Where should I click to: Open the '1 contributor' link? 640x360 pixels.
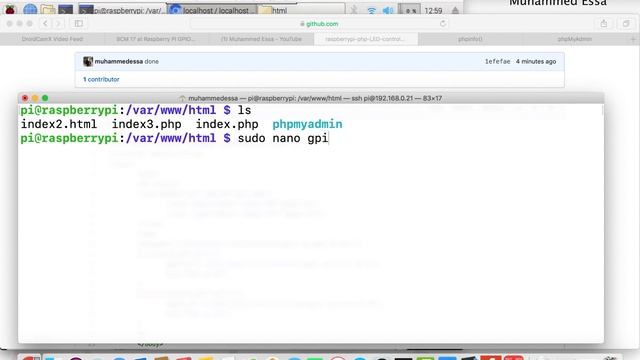(101, 79)
